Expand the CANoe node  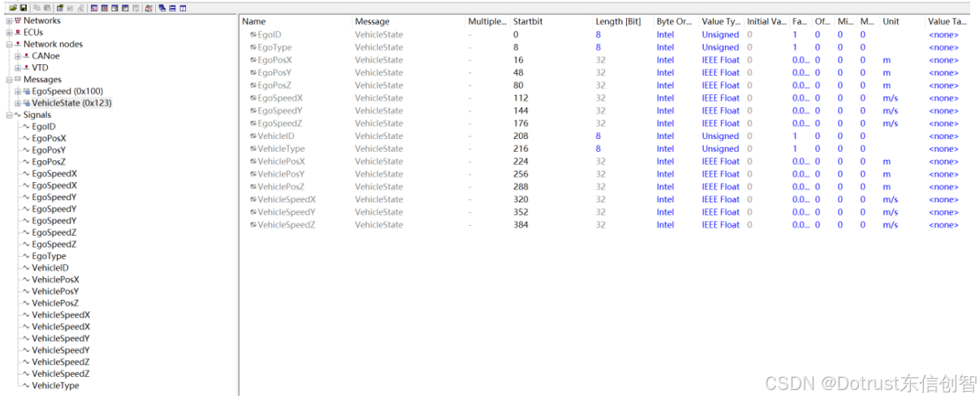pyautogui.click(x=18, y=56)
